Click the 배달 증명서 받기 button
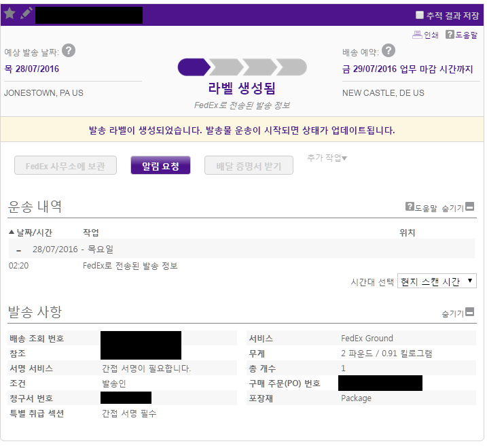 click(x=249, y=165)
